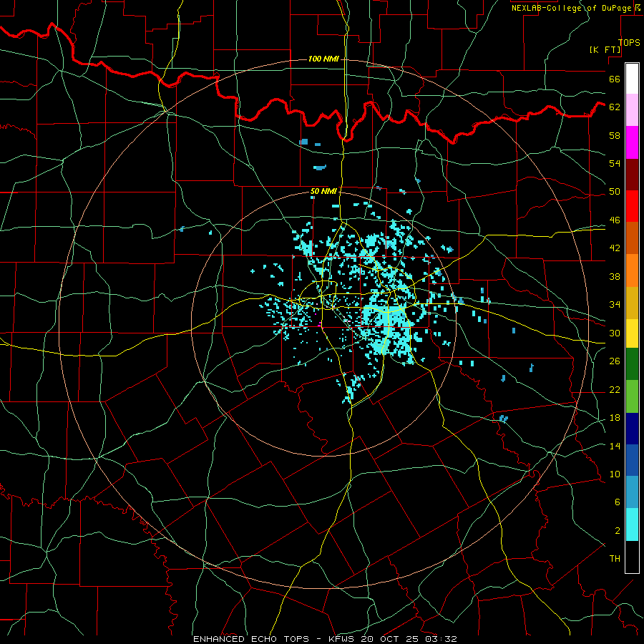
Task: Click the yellow 30 kft swatch
Action: [632, 333]
